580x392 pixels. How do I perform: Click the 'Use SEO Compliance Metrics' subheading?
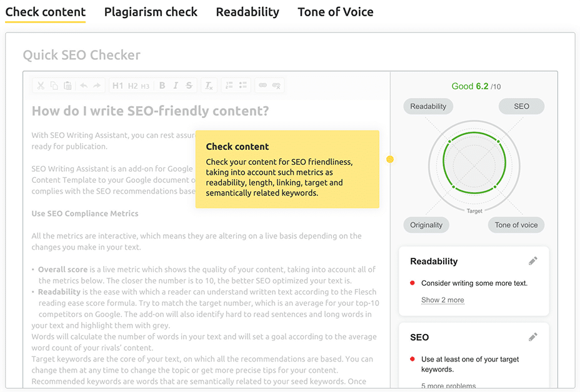[85, 213]
